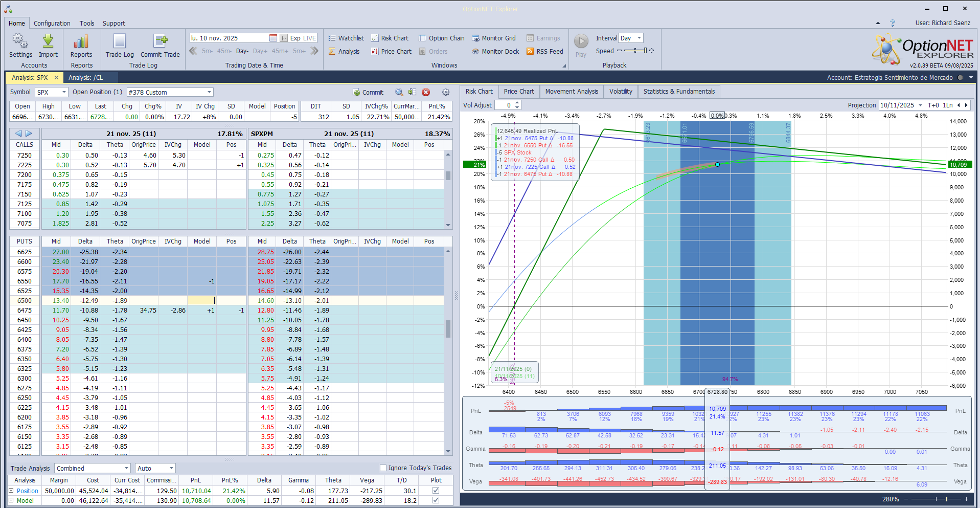The image size is (980, 508).
Task: Jump backward with the double left chevron
Action: click(x=193, y=51)
